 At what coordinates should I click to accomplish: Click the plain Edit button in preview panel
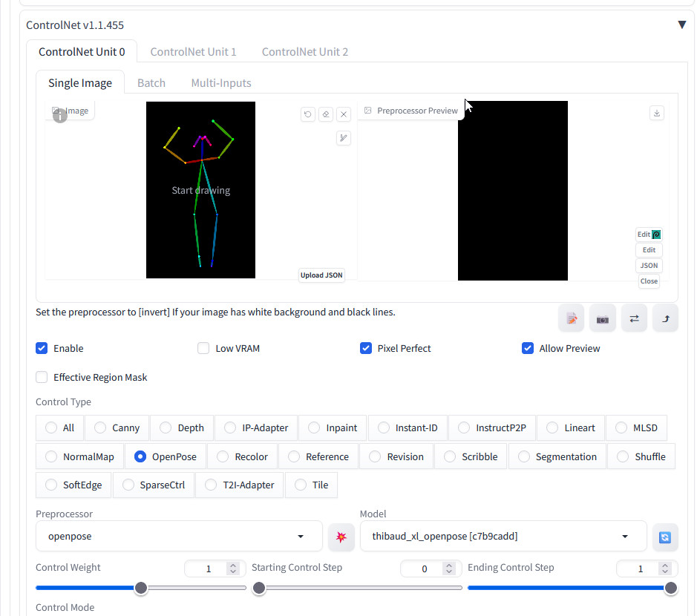(649, 250)
